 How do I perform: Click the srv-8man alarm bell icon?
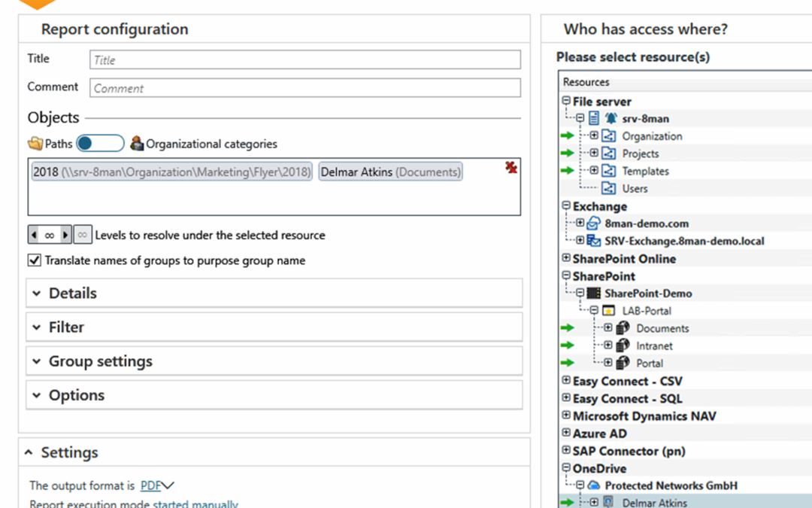(611, 118)
